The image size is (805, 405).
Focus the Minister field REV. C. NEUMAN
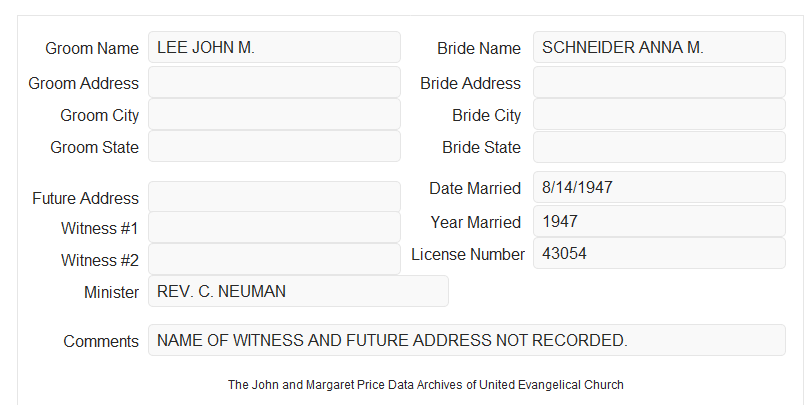pos(298,291)
